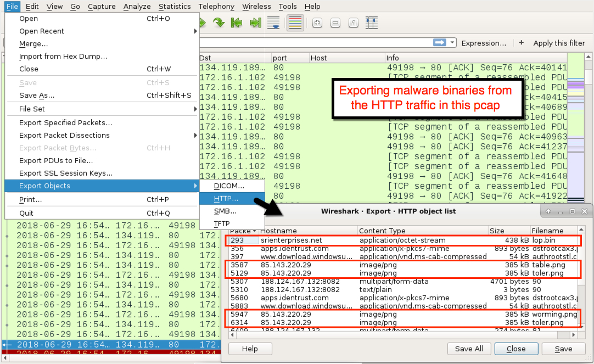The width and height of the screenshot is (594, 364).
Task: Click the Help button in export dialog
Action: coord(250,349)
